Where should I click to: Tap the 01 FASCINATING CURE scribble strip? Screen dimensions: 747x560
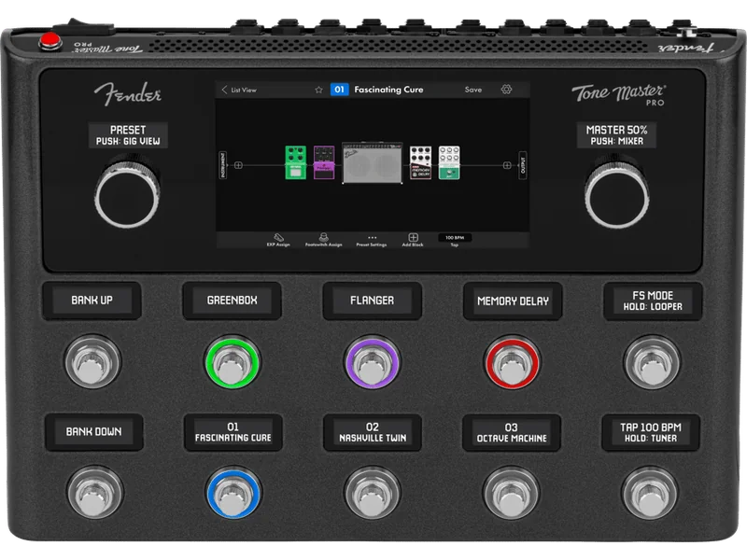pyautogui.click(x=233, y=432)
